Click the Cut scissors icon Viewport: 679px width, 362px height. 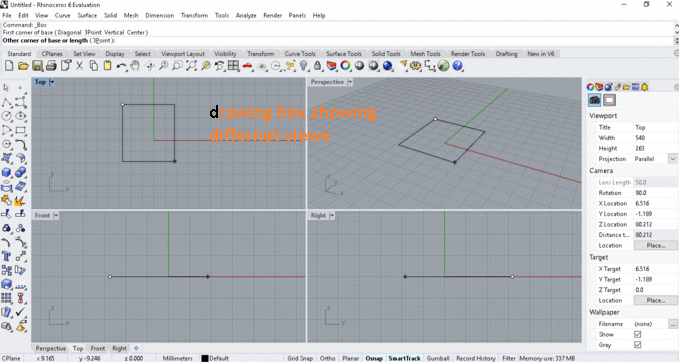[79, 65]
